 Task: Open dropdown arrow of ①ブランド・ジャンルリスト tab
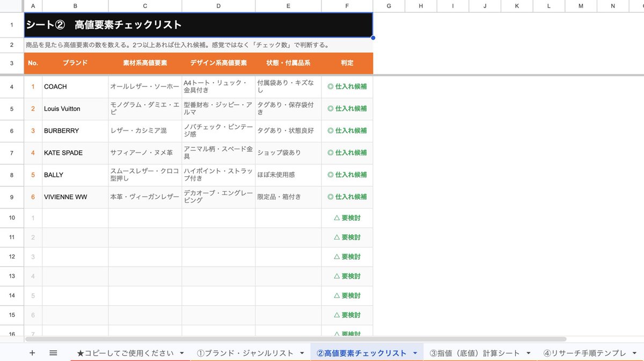(x=301, y=353)
